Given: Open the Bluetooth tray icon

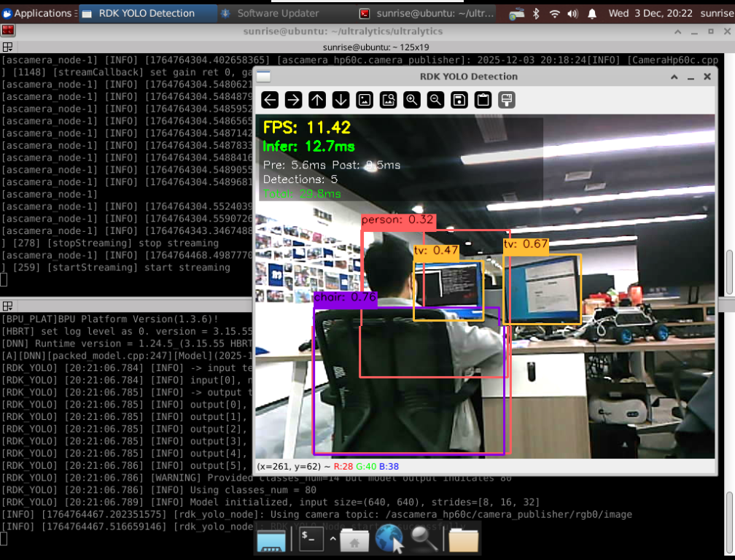Looking at the screenshot, I should 536,14.
